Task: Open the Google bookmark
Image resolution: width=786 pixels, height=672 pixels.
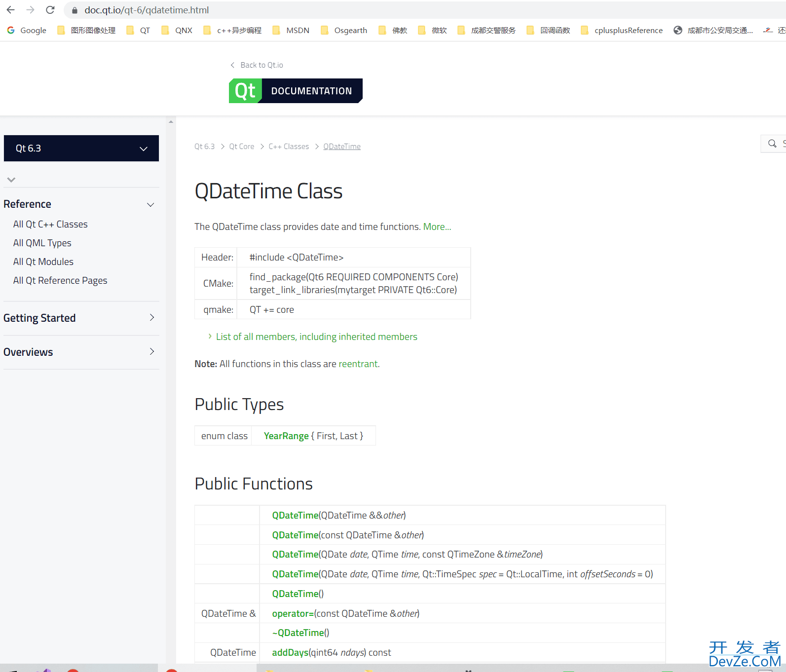Action: pyautogui.click(x=27, y=30)
